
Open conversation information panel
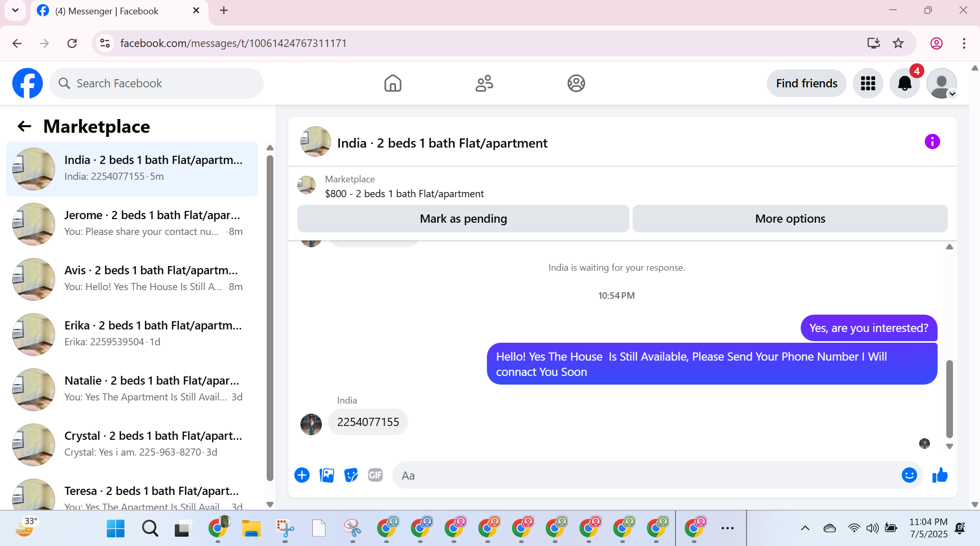click(932, 141)
